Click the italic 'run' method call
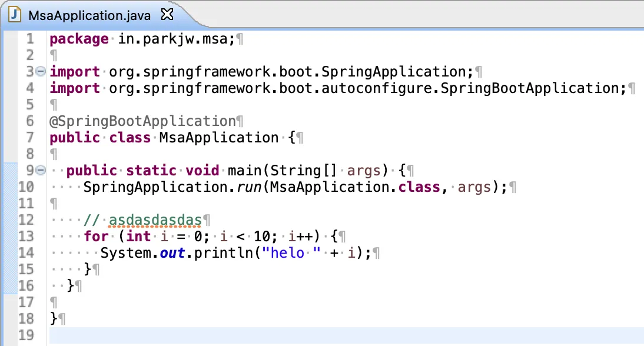This screenshot has width=644, height=346. pos(249,187)
